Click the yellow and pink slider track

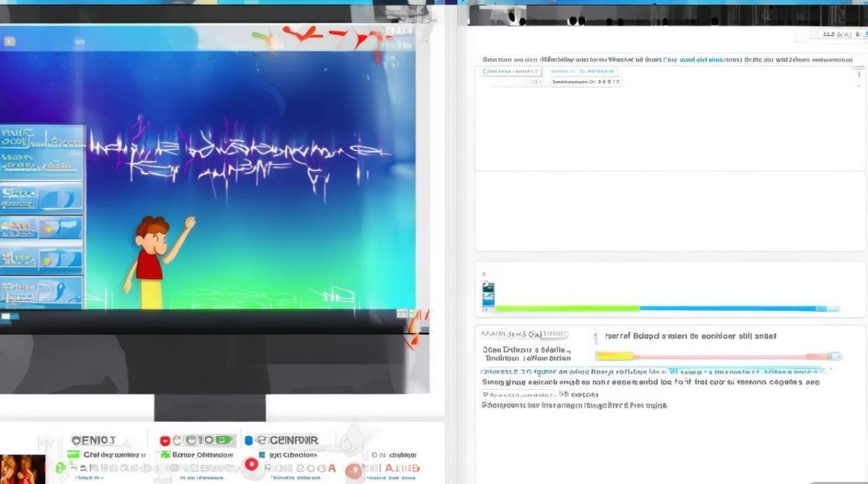718,356
